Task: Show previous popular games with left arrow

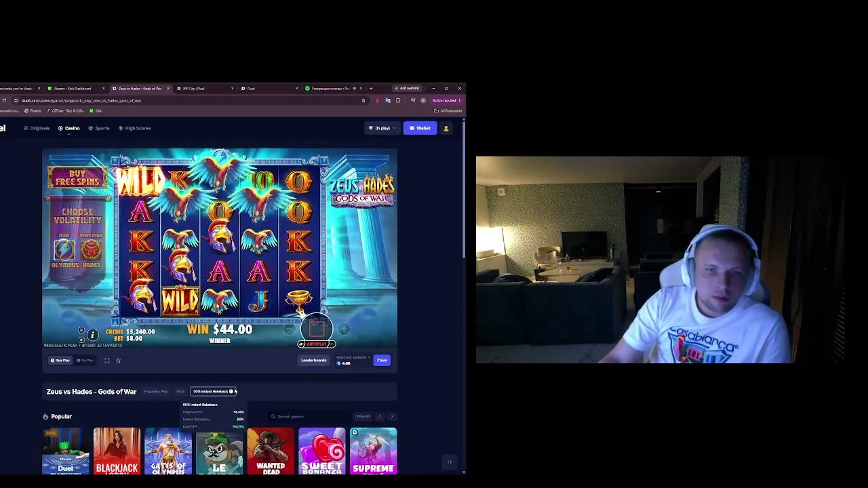Action: point(380,416)
